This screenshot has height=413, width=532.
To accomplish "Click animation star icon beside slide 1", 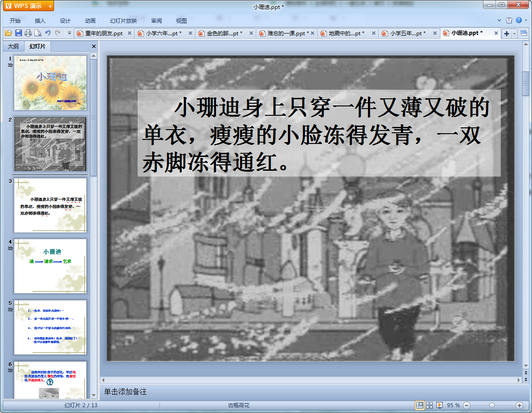I will point(10,65).
